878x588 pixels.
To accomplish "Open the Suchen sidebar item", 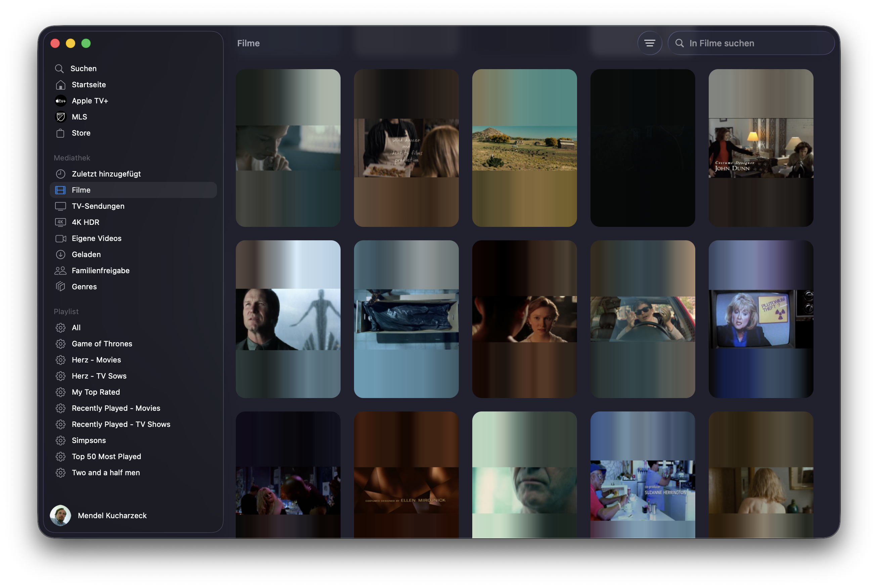I will click(x=133, y=68).
